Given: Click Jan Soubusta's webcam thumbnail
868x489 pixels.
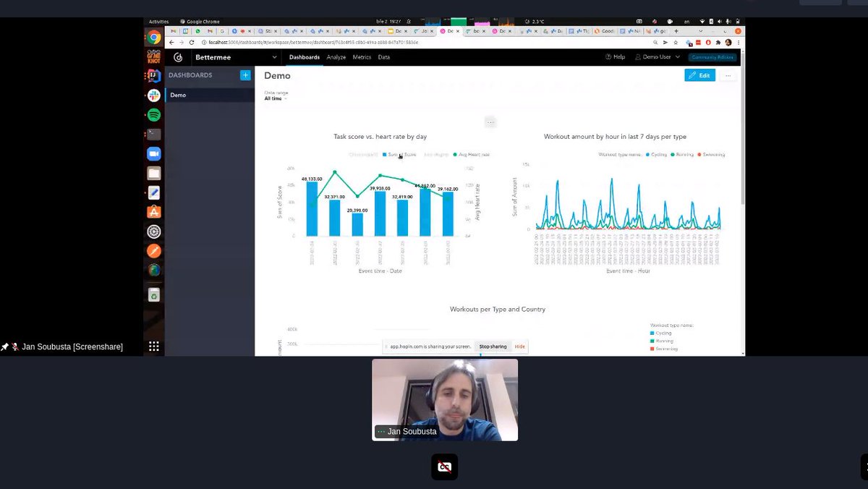Looking at the screenshot, I should (445, 400).
